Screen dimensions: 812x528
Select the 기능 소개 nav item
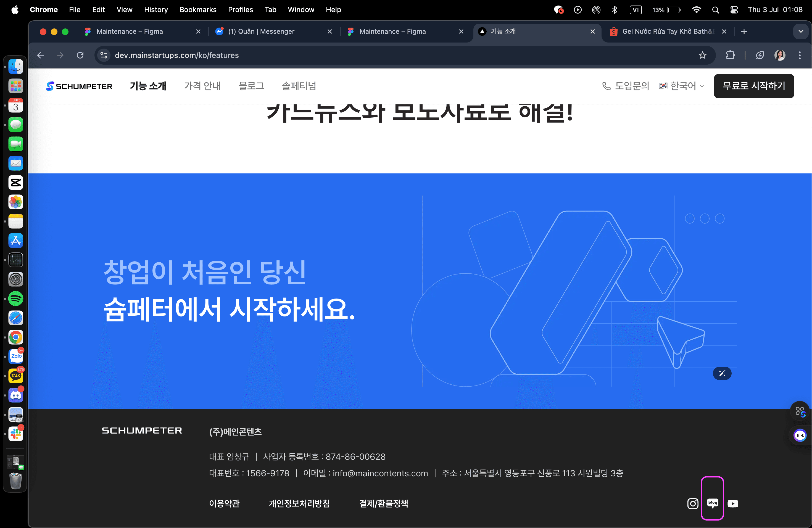coord(148,86)
